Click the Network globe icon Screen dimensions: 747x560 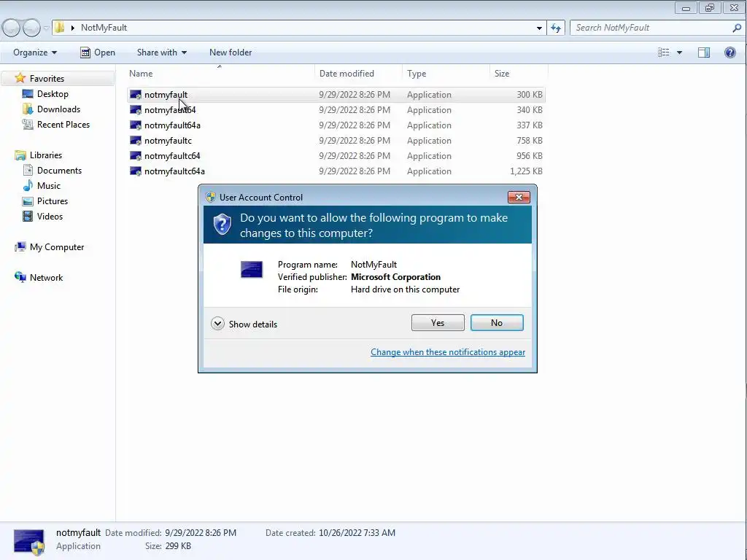(20, 277)
